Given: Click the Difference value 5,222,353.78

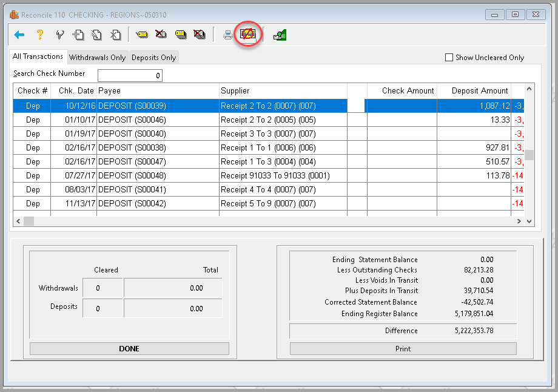Looking at the screenshot, I should [474, 330].
